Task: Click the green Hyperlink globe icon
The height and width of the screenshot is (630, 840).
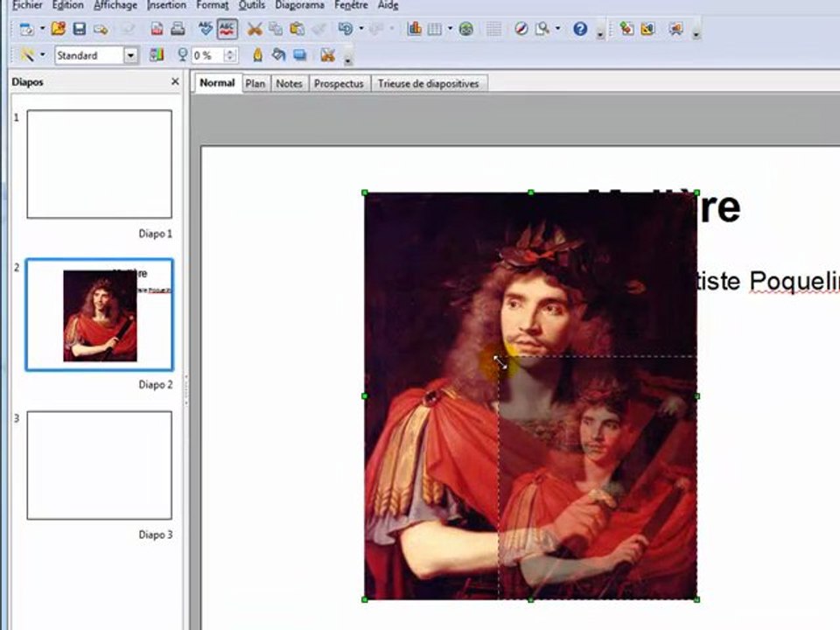Action: (x=466, y=29)
